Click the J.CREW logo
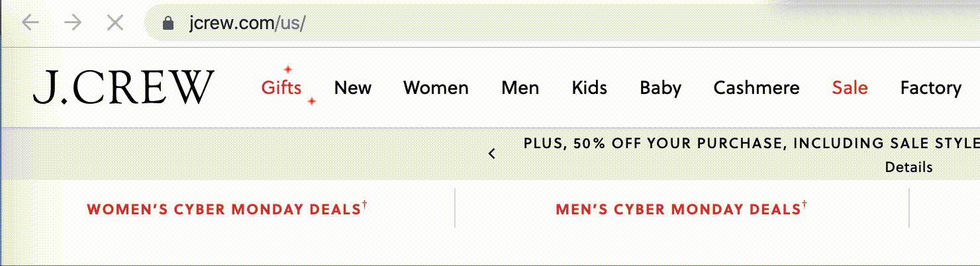 pyautogui.click(x=124, y=87)
